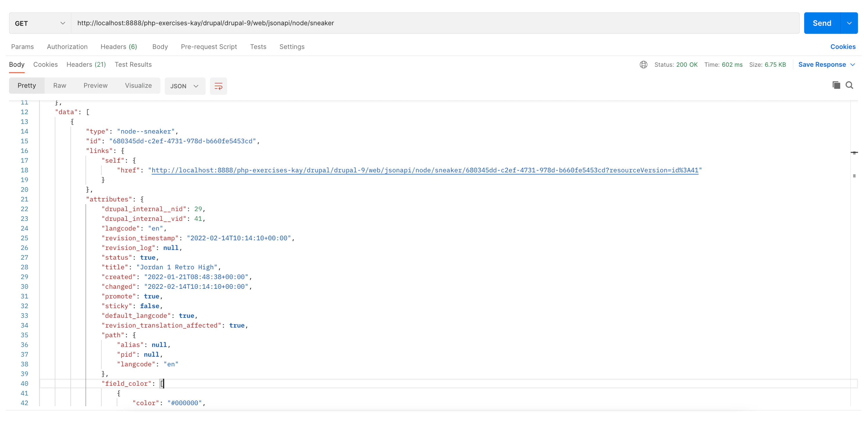
Task: Open the request Headers (6) tab
Action: pos(119,47)
